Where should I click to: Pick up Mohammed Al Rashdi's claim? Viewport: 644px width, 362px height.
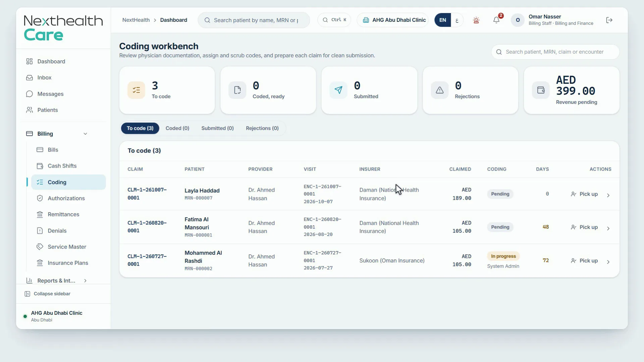pyautogui.click(x=584, y=261)
